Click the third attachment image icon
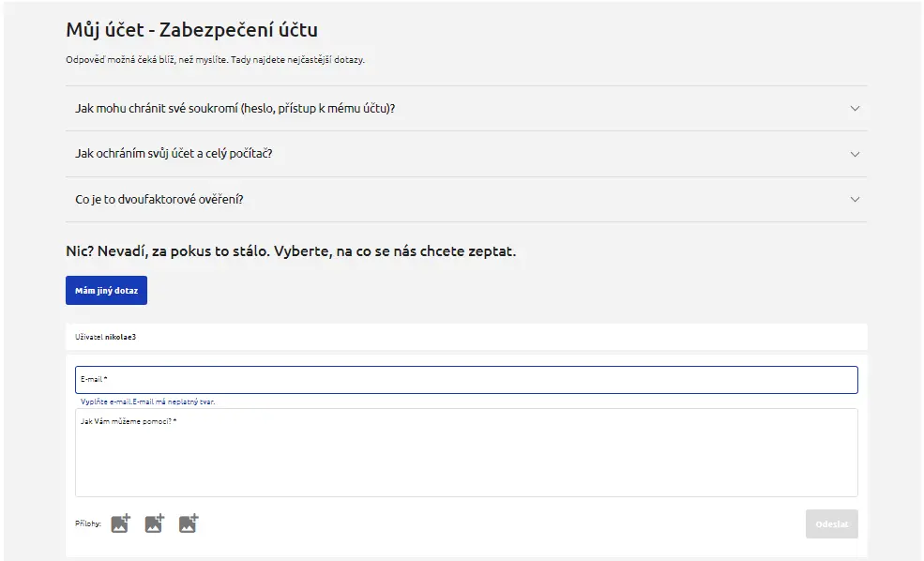The image size is (924, 561). click(x=189, y=523)
